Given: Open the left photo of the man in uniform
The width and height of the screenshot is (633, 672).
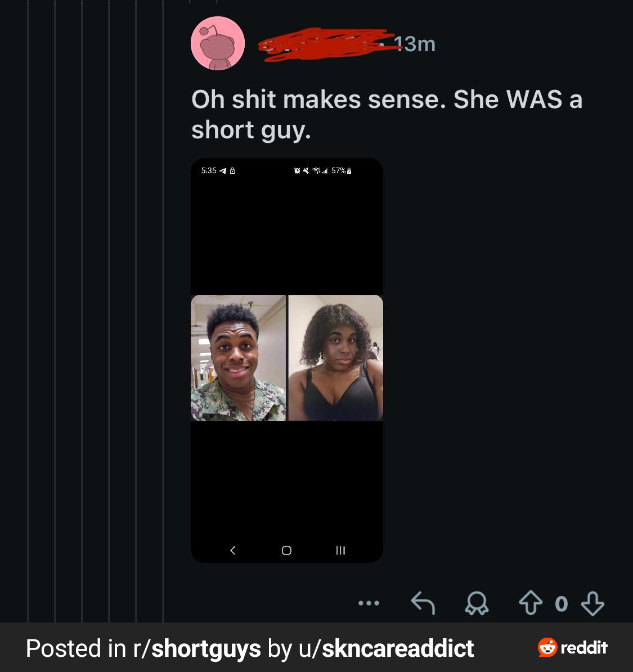Looking at the screenshot, I should [239, 358].
